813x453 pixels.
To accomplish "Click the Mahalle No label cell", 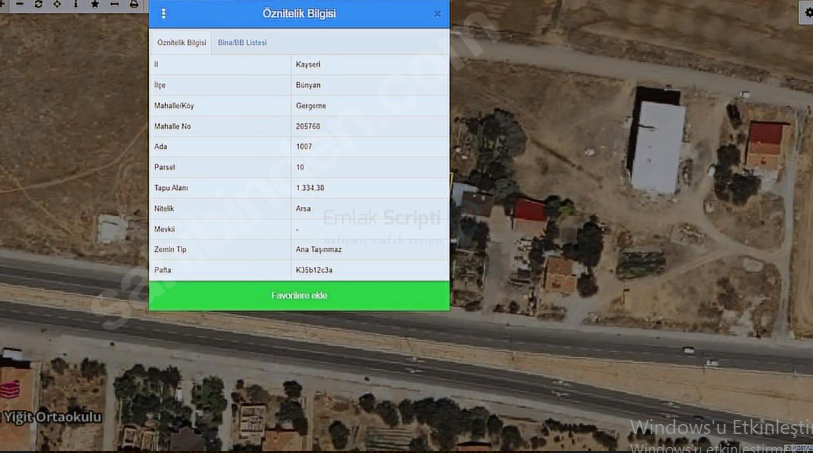I will pos(220,126).
